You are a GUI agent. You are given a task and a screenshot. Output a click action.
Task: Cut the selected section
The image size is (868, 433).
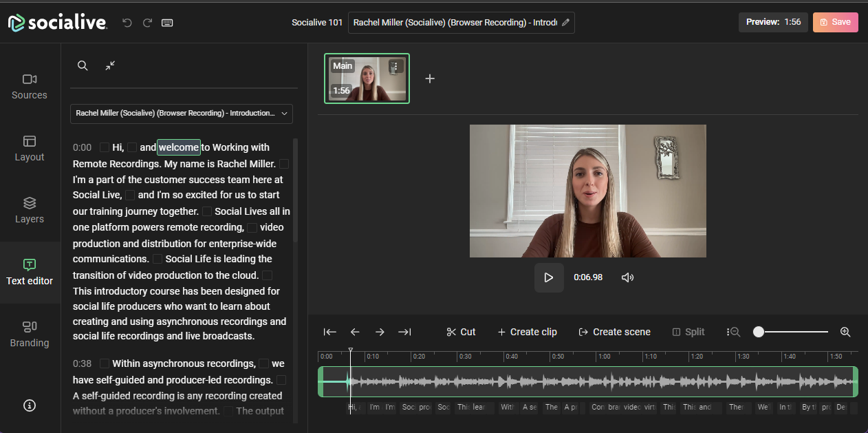point(461,332)
